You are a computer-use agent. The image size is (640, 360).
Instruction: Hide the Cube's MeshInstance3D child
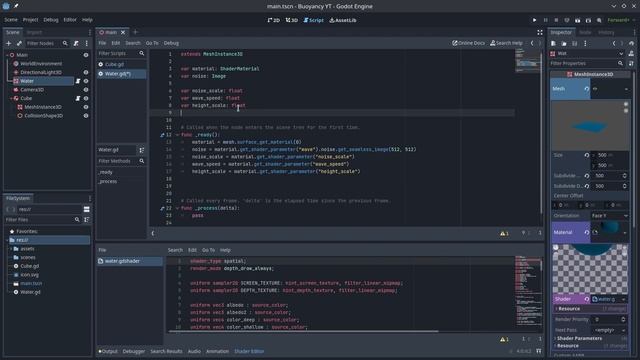point(86,107)
